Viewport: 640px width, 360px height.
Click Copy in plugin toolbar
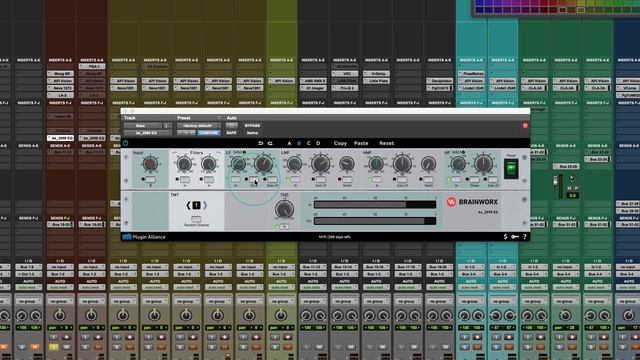340,143
